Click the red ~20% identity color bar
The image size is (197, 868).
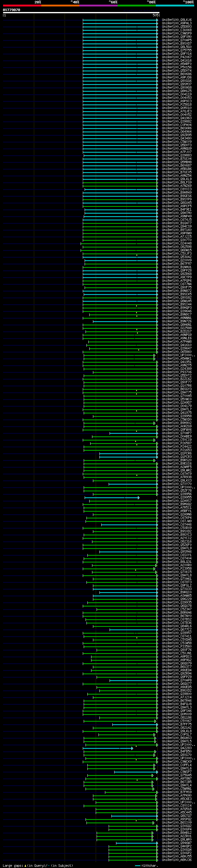22,6
